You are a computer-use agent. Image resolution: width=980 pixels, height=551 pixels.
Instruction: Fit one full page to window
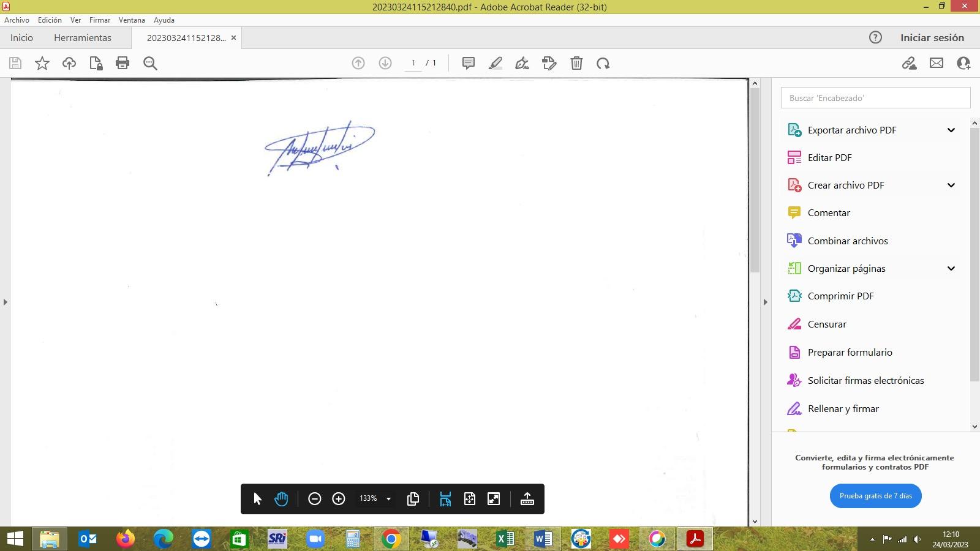click(x=470, y=499)
